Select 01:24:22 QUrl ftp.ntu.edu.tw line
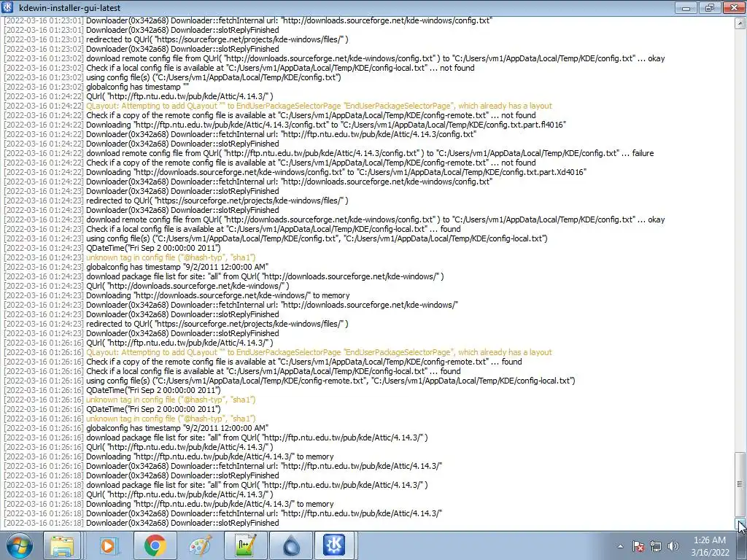 (x=139, y=97)
